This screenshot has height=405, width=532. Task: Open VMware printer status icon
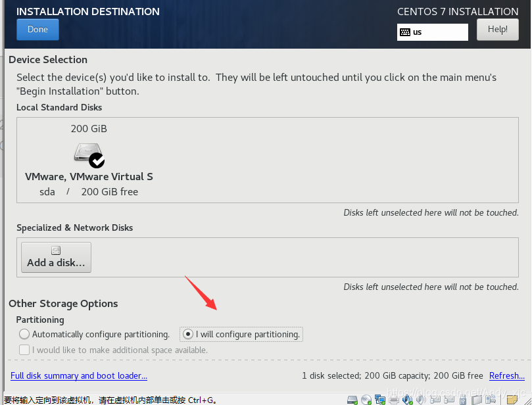coord(394,400)
